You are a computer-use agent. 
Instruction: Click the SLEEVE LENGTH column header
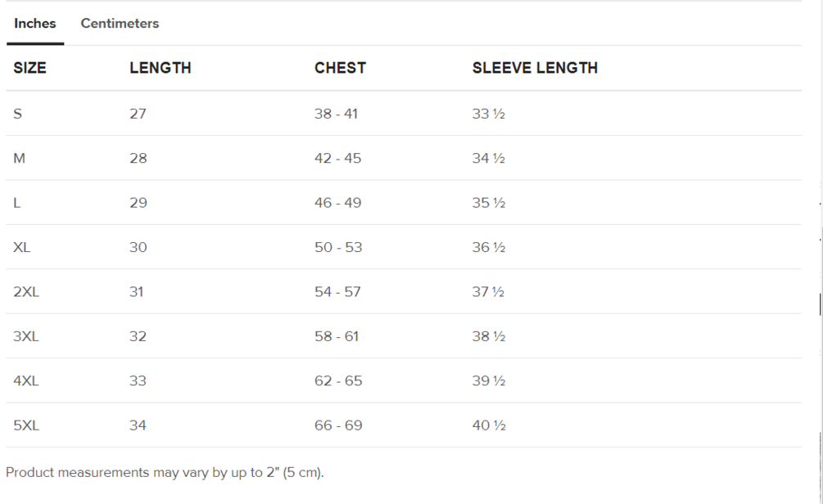(x=535, y=69)
